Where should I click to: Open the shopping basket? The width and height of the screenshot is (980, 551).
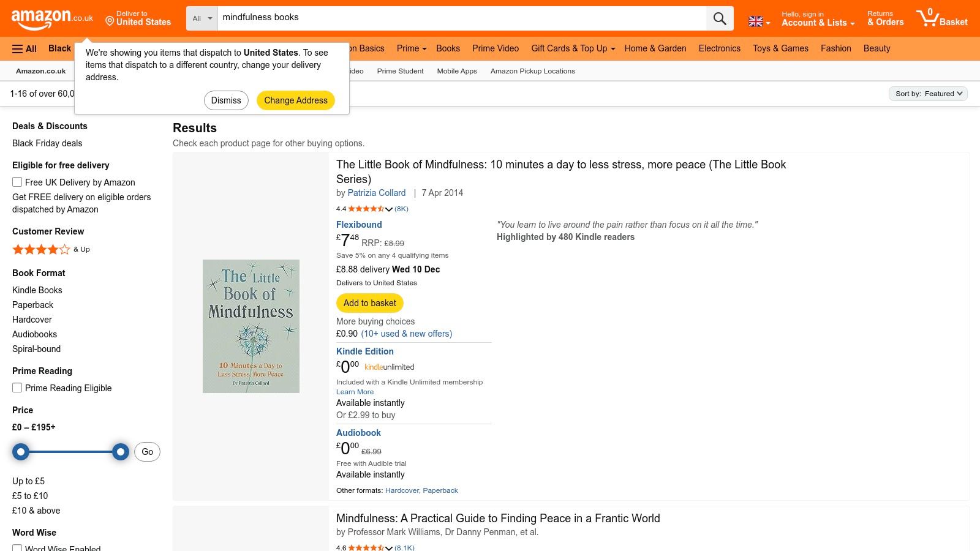(942, 18)
